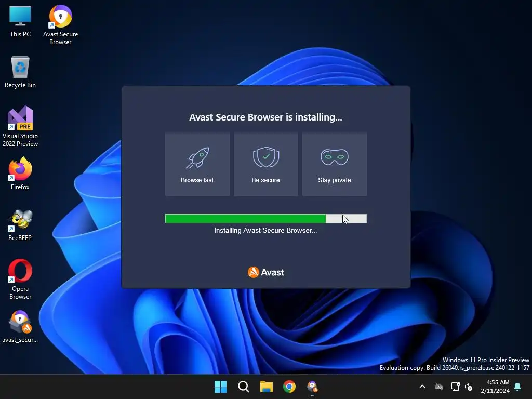Open the notification bell
Screen dimensions: 532x399
point(517,387)
